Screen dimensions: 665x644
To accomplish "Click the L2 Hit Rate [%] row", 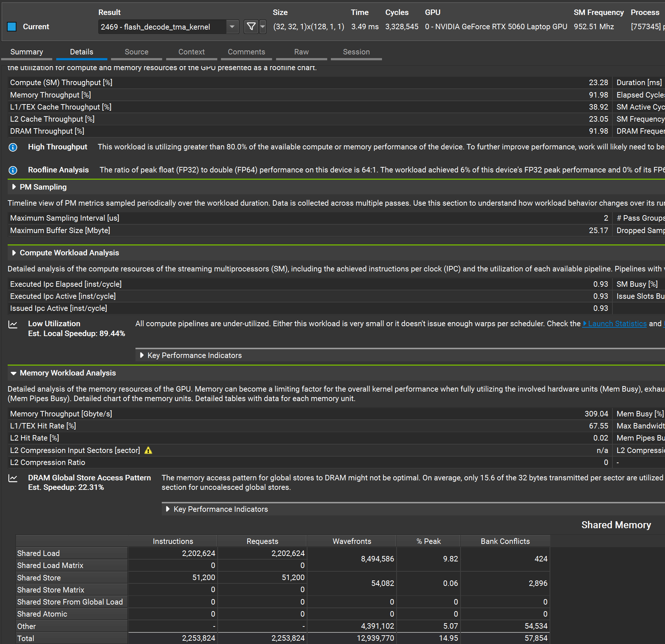I will pyautogui.click(x=309, y=438).
